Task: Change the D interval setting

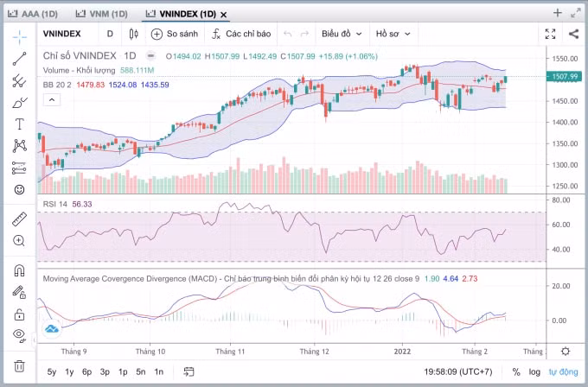Action: pos(110,34)
